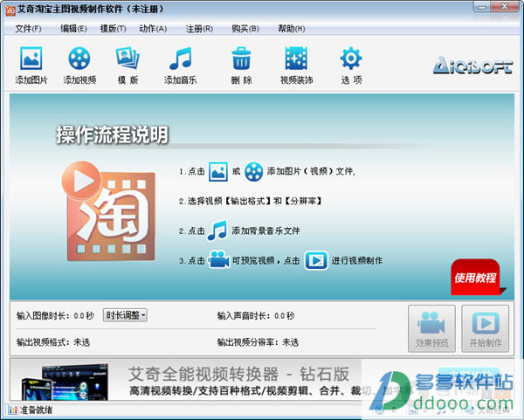Click the 输入图像时长: 0.0 秒 text

pyautogui.click(x=55, y=316)
